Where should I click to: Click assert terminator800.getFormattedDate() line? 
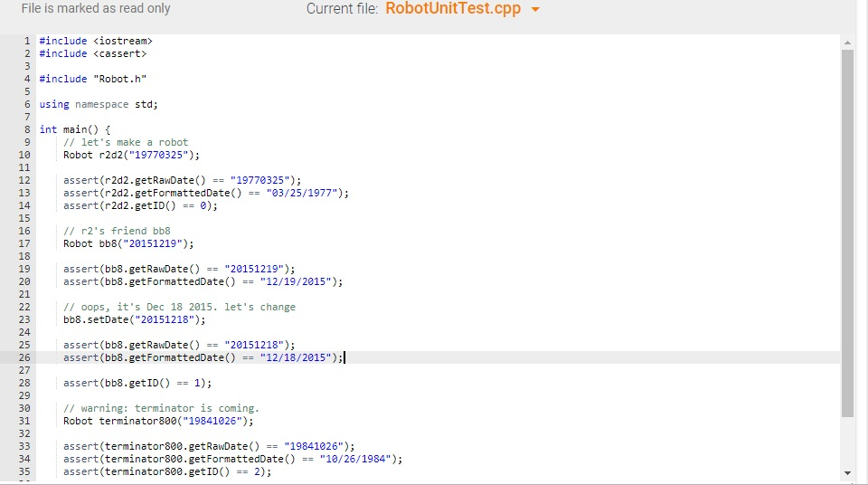click(233, 459)
